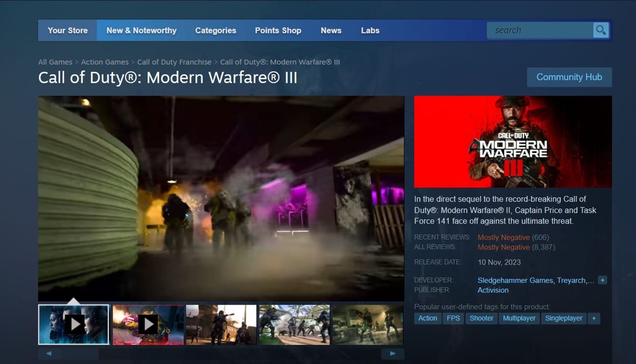
Task: Click the search magnifying glass icon
Action: click(x=601, y=30)
